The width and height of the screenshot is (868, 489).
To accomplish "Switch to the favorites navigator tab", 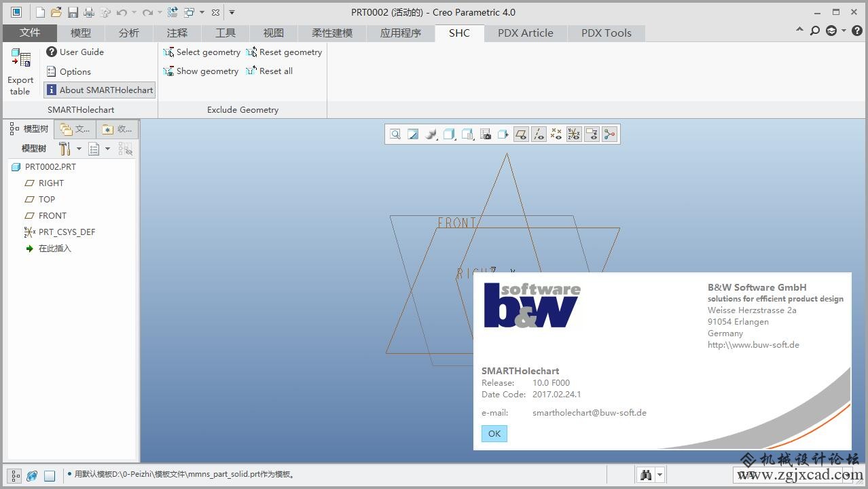I will (x=116, y=129).
